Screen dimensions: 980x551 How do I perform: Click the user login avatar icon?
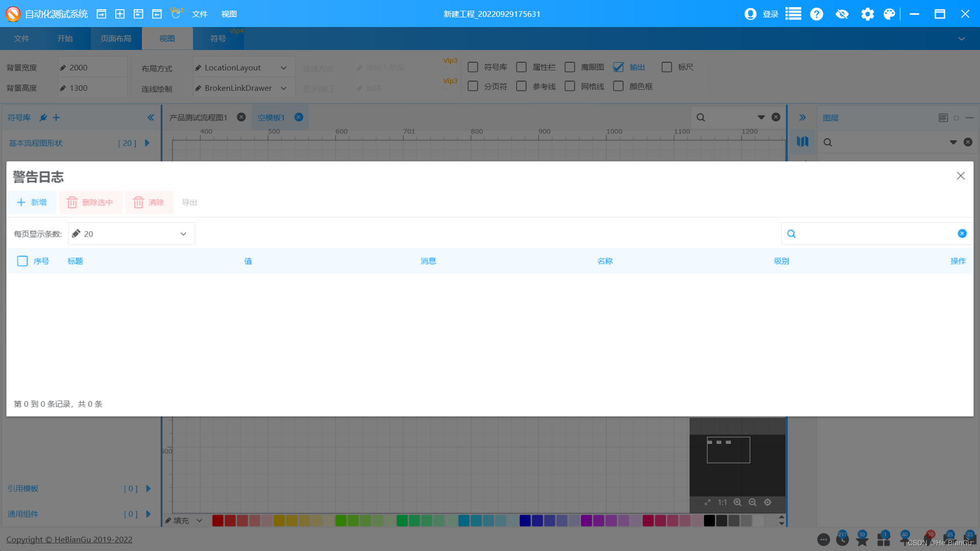pos(750,14)
